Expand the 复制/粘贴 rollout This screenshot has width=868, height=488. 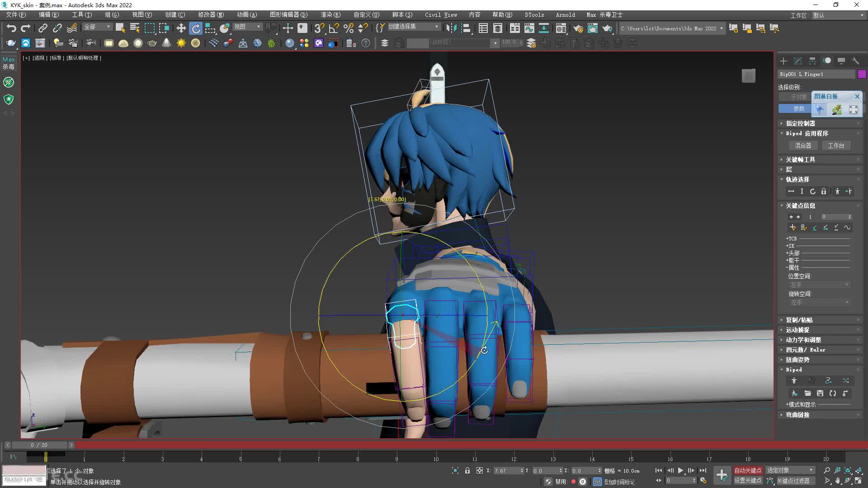coord(820,320)
